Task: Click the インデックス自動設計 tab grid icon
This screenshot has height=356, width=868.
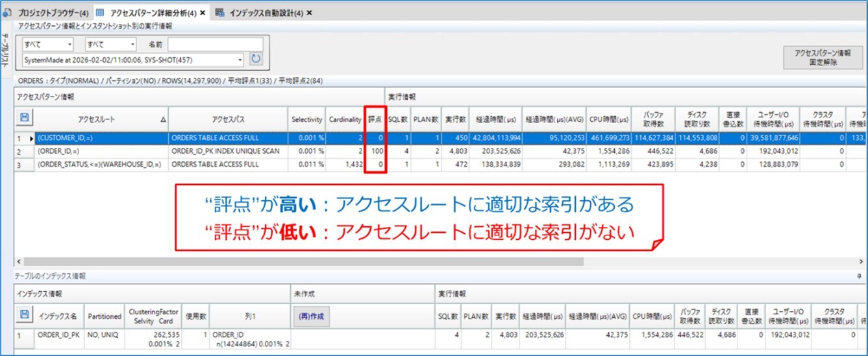Action: pos(220,12)
